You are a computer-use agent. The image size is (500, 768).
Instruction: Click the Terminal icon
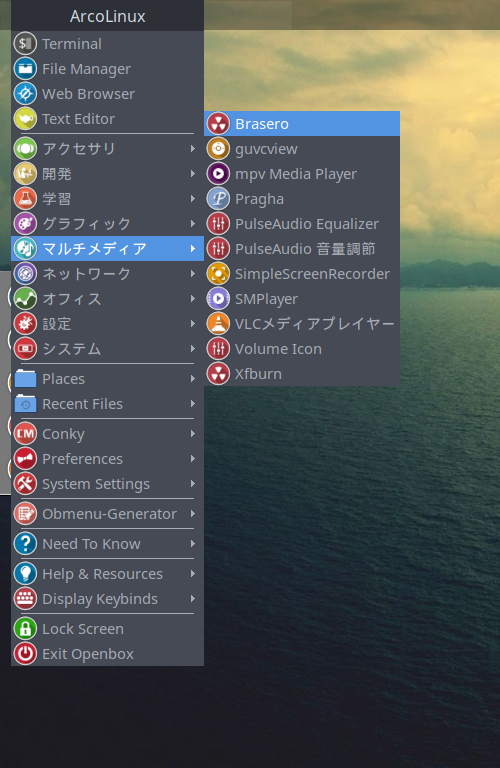pos(25,44)
